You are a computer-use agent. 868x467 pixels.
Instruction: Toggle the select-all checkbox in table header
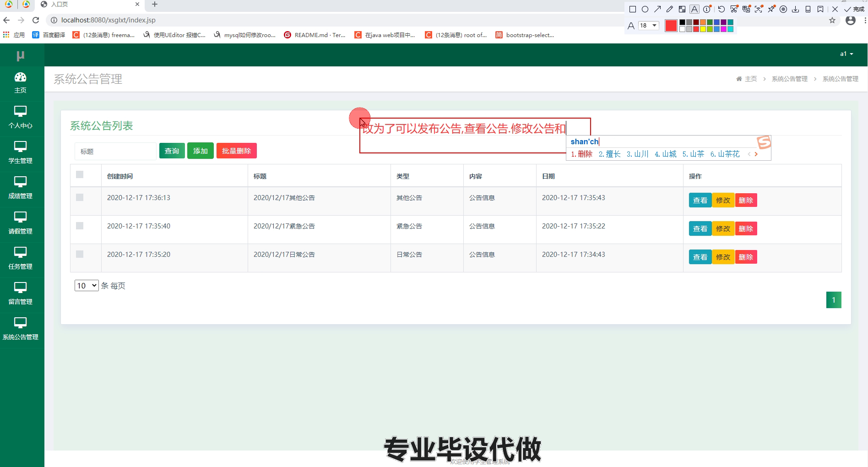(x=80, y=174)
